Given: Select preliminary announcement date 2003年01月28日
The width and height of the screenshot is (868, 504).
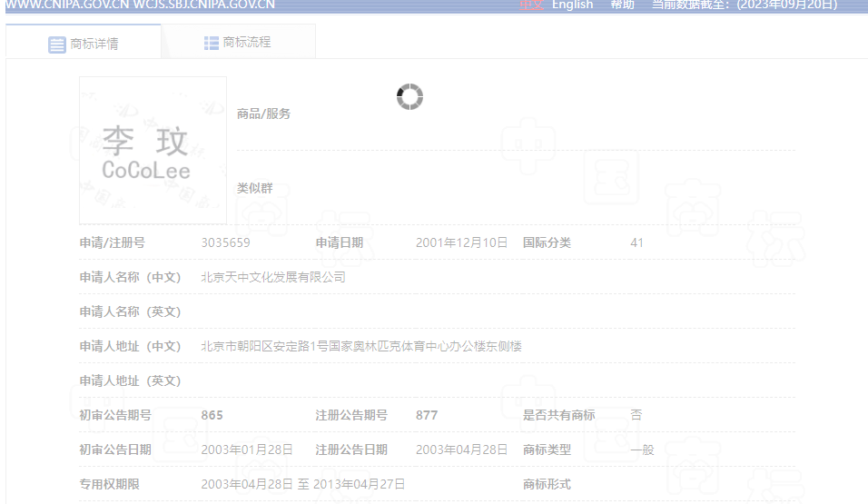Looking at the screenshot, I should (x=247, y=450).
